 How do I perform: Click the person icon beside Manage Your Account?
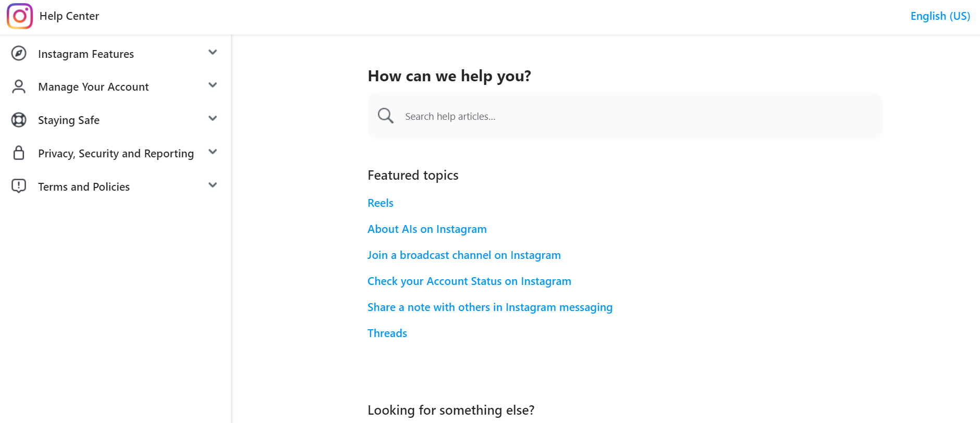pos(19,86)
